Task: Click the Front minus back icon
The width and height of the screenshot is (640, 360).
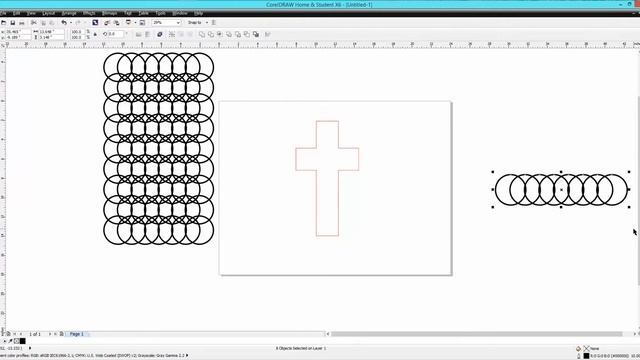Action: click(x=238, y=34)
